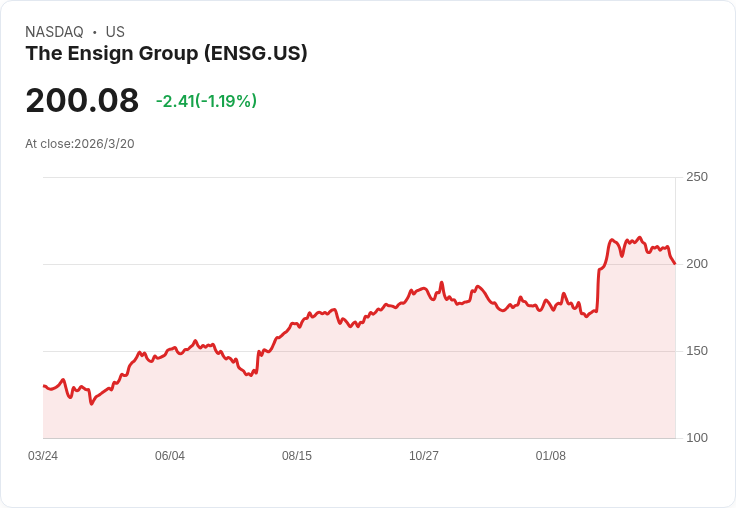Click the 200 y-axis label
The width and height of the screenshot is (736, 508).
click(697, 264)
